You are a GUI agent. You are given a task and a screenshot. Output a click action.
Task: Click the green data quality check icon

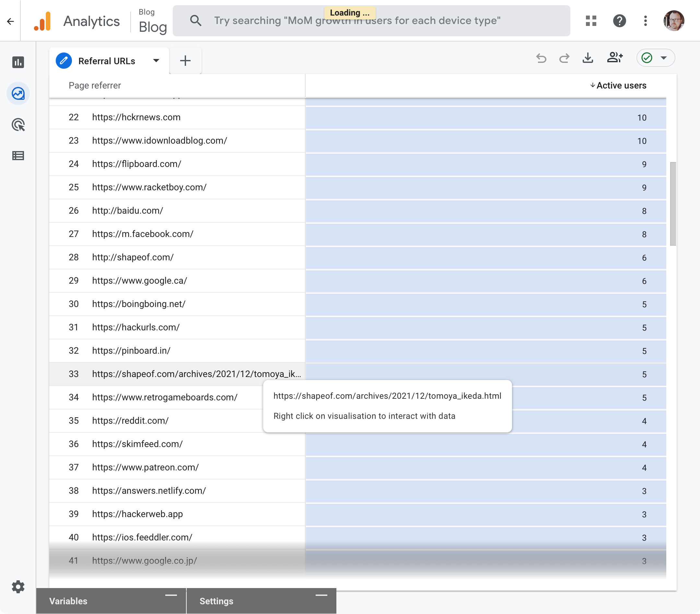647,58
